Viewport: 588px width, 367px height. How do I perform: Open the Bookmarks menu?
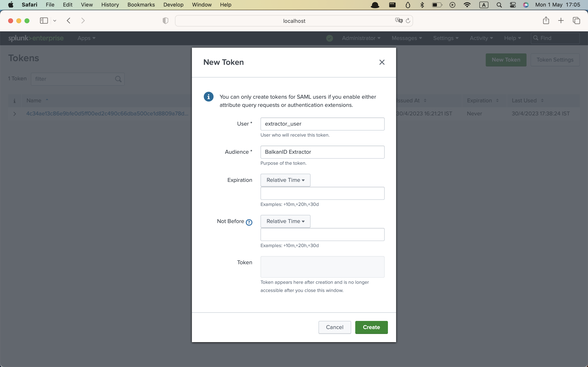point(141,5)
